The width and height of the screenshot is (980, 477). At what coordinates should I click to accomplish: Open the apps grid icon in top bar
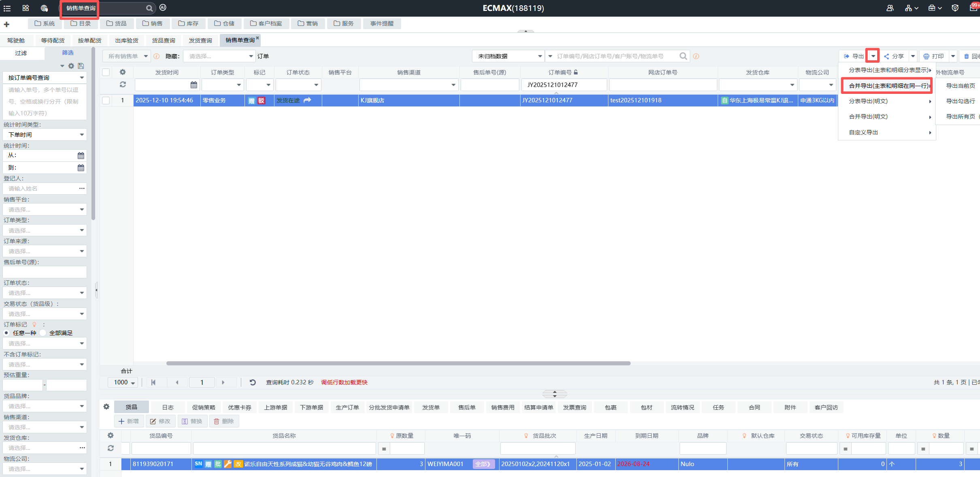point(26,8)
